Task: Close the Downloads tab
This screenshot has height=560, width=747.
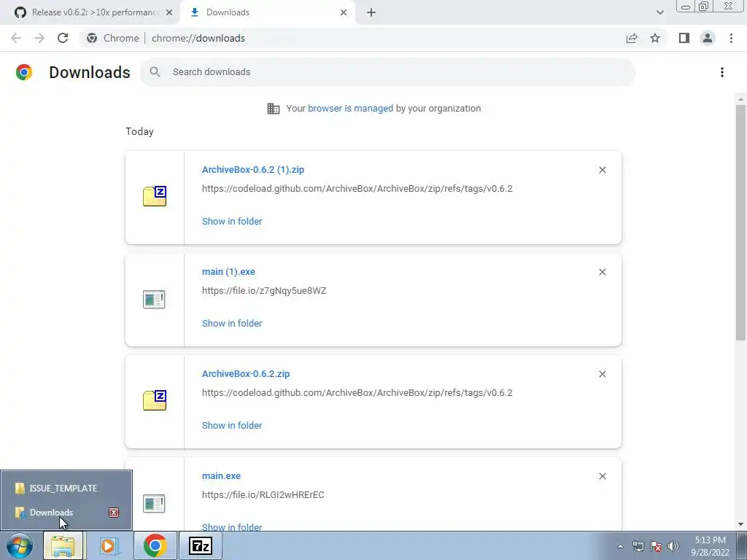Action: click(x=344, y=12)
